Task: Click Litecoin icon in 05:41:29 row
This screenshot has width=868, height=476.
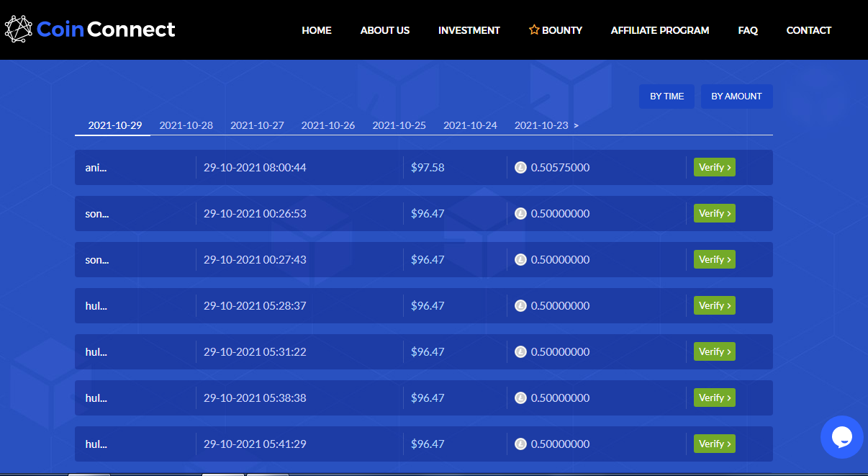Action: 521,444
